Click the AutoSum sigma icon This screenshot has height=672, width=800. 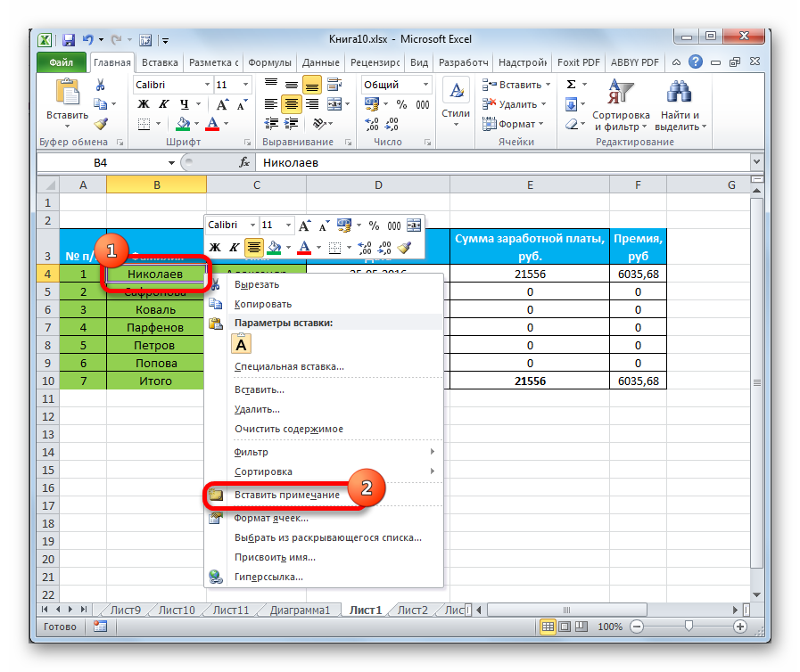click(571, 85)
